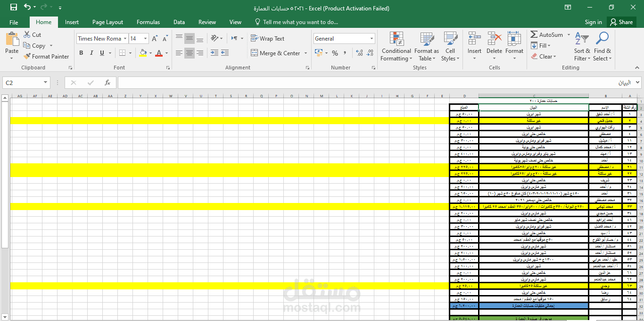This screenshot has height=321, width=644.
Task: Expand the formula bar chevron
Action: coord(638,83)
